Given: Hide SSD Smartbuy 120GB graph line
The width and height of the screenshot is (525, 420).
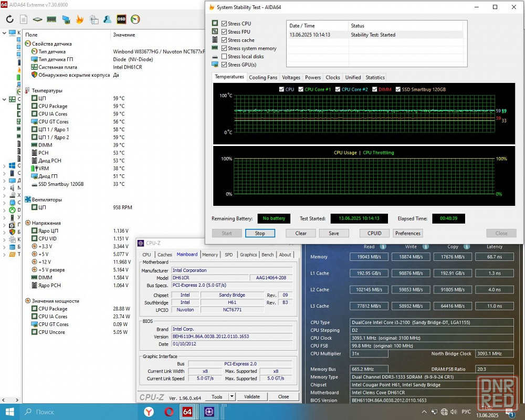Looking at the screenshot, I should coord(398,89).
